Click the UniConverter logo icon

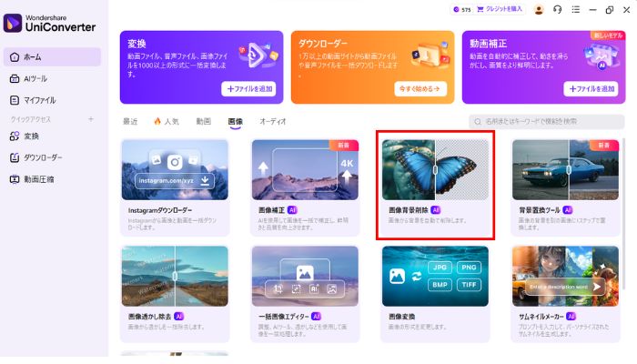(13, 23)
